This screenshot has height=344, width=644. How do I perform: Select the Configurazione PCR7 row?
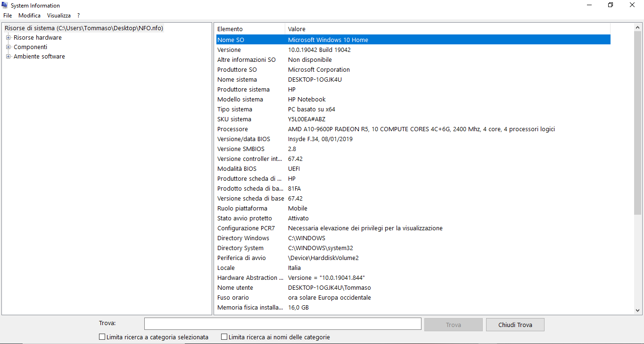click(413, 228)
